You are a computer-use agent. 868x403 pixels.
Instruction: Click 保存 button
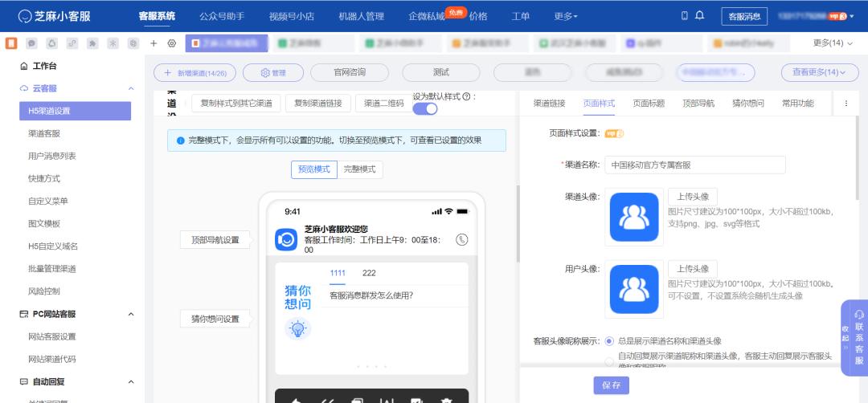click(x=611, y=385)
